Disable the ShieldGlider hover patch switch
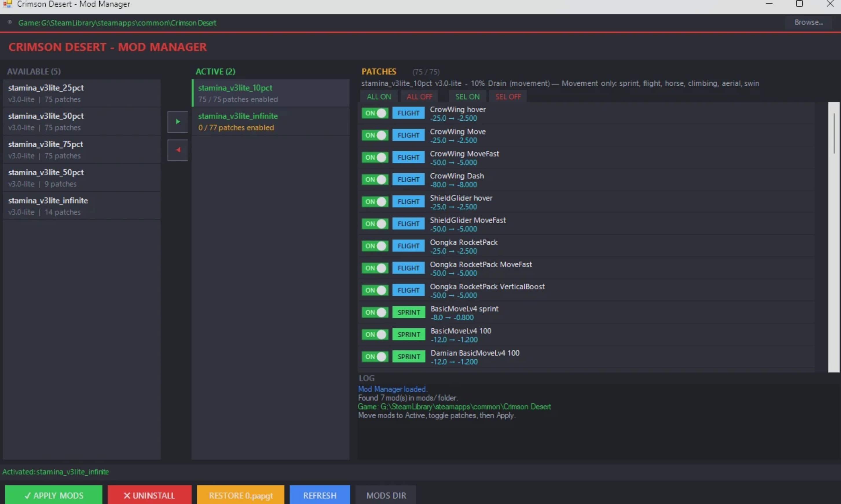Viewport: 841px width, 504px height. click(x=374, y=202)
